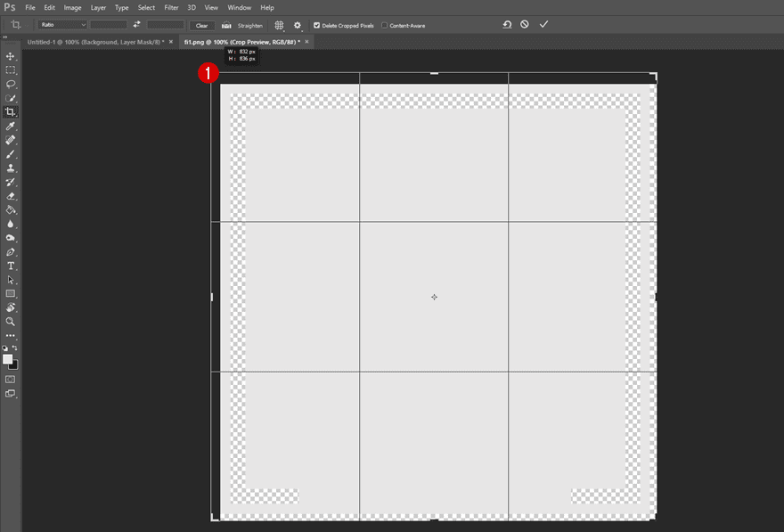Select the Crop tool in toolbar
Image resolution: width=784 pixels, height=532 pixels.
10,112
